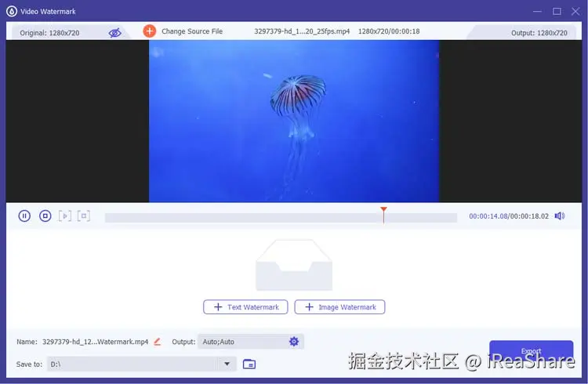Click the Video Watermark app logo icon
The width and height of the screenshot is (588, 384).
[x=12, y=11]
